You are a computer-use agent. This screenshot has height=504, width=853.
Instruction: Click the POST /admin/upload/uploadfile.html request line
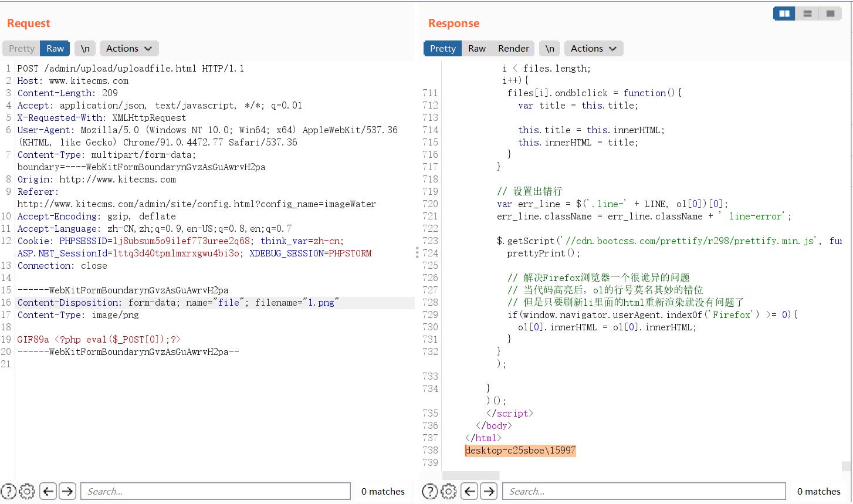[x=131, y=68]
